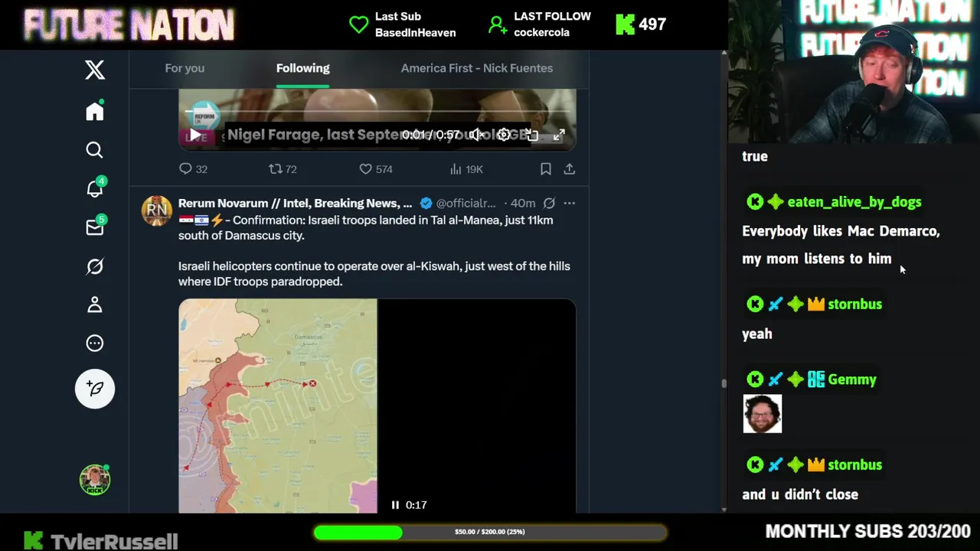Open Notifications bell in sidebar
This screenshot has height=551, width=980.
(x=95, y=188)
